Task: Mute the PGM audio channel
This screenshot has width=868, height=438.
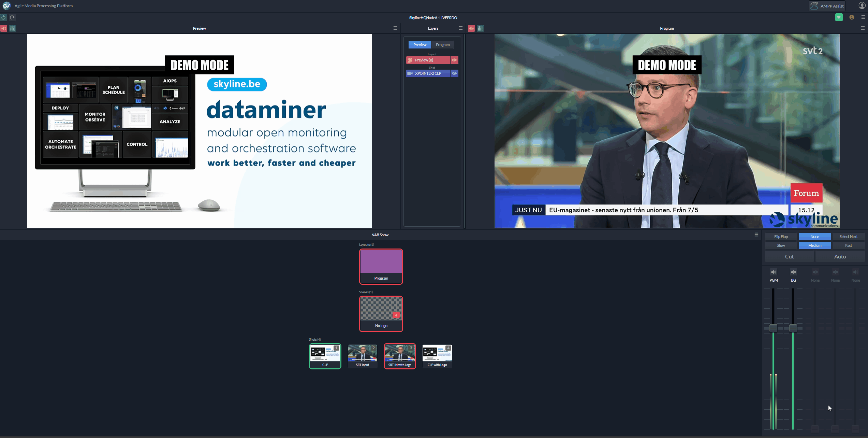Action: tap(774, 272)
